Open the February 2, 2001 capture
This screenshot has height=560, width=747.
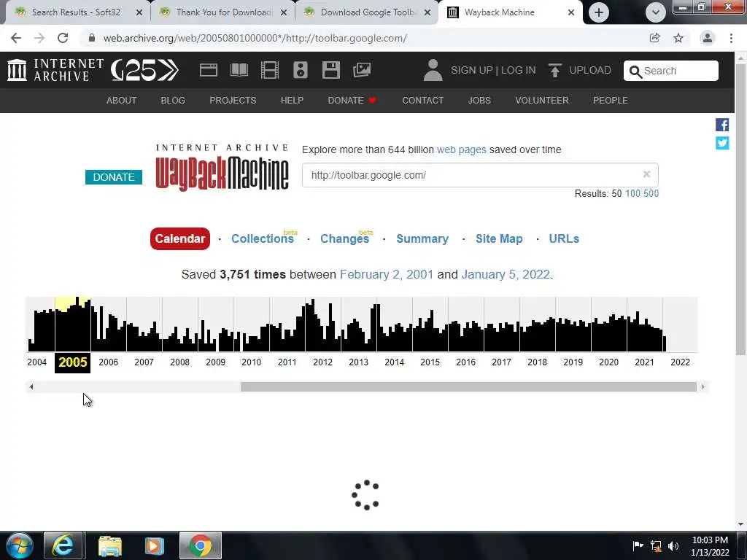point(387,274)
